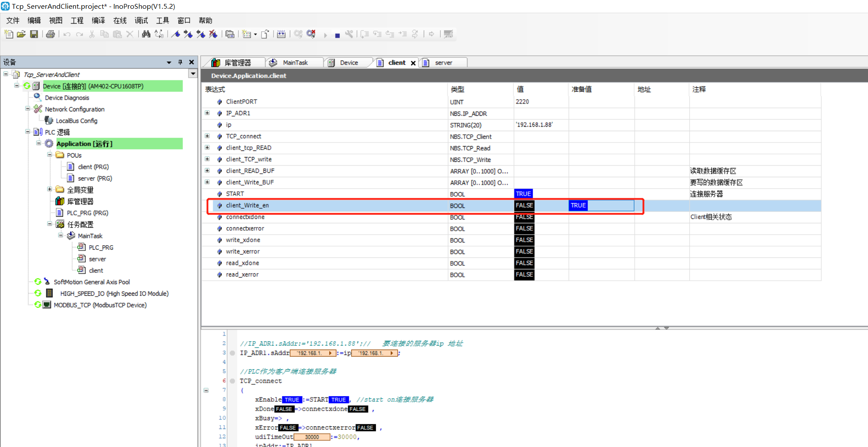Expand client_READ_BUF array row
This screenshot has height=447, width=868.
[207, 170]
